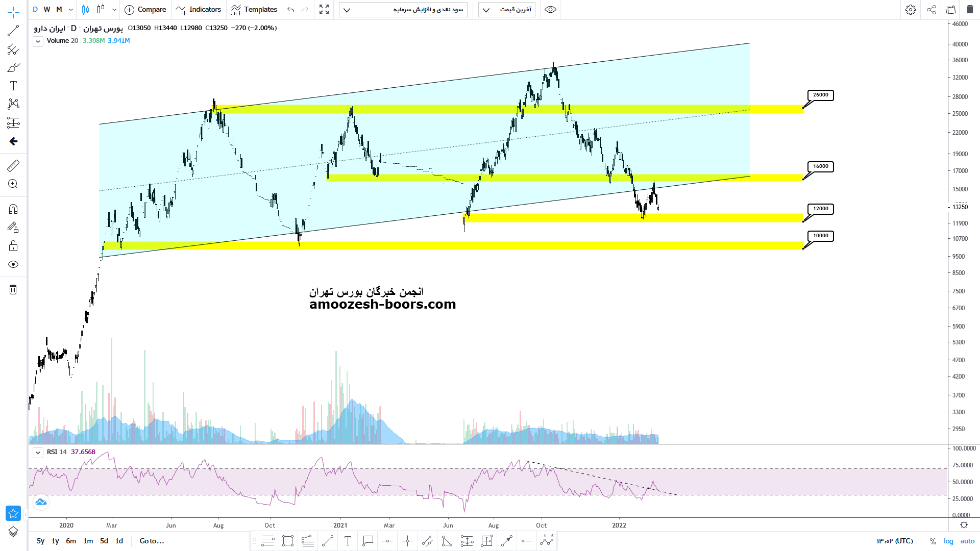
Task: Open chart settings gear icon
Action: tap(910, 10)
